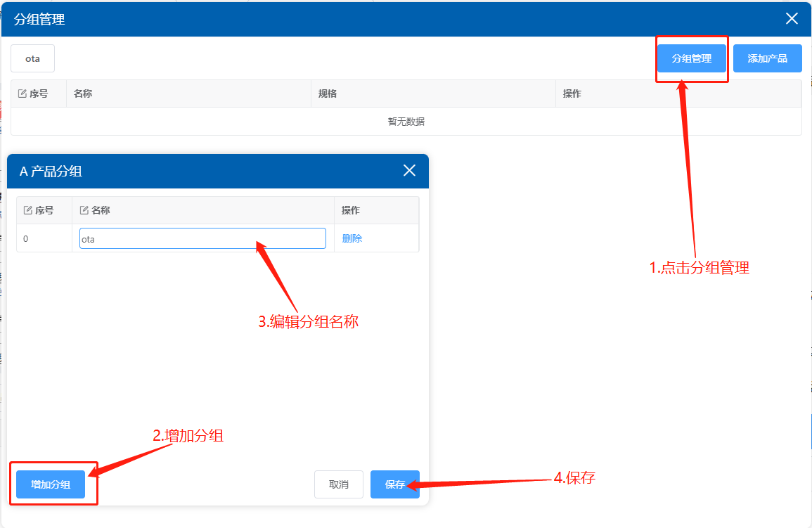Click the 操作 column header in main table

coord(572,94)
